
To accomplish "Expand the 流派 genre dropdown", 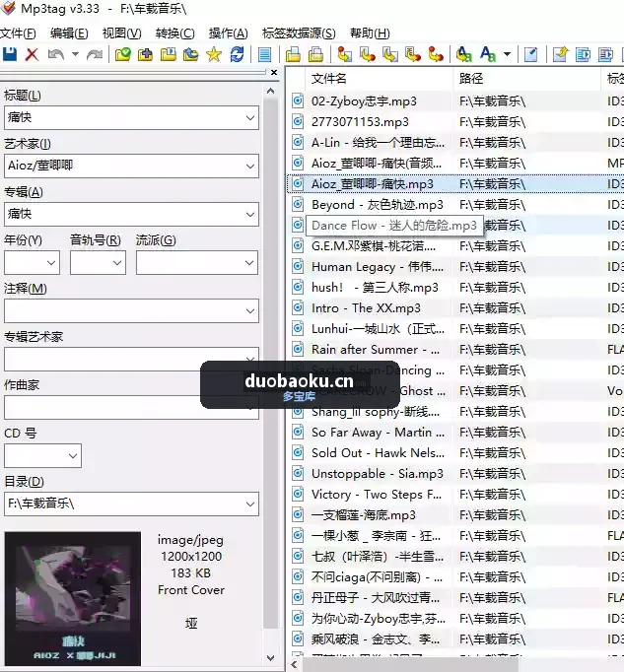I will (249, 263).
